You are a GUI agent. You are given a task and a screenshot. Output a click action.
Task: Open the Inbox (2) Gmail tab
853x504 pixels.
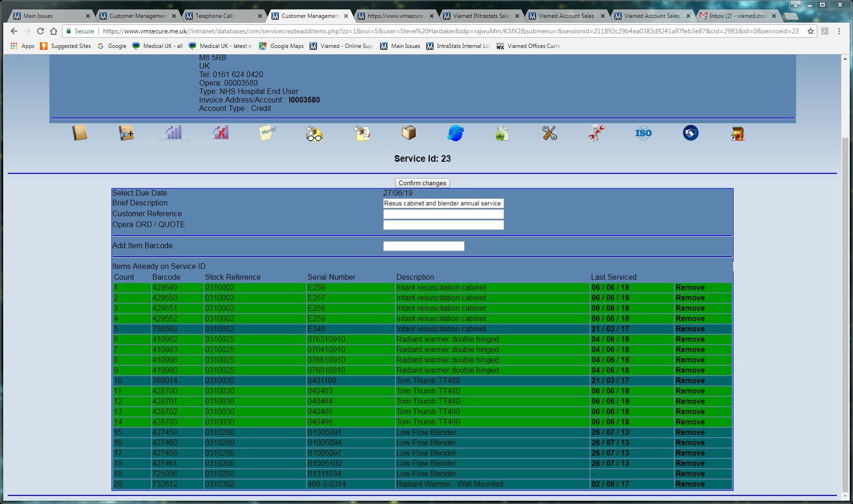click(737, 16)
